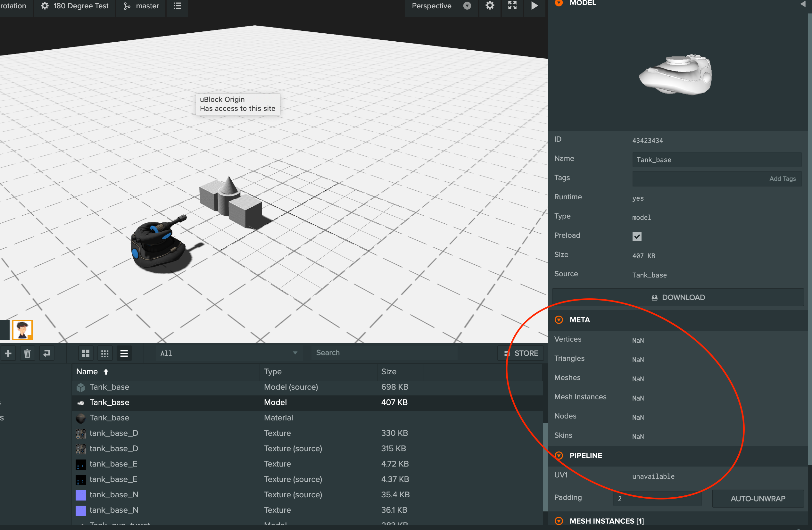Switch assets panel to small grid view
The width and height of the screenshot is (812, 530).
(x=105, y=353)
